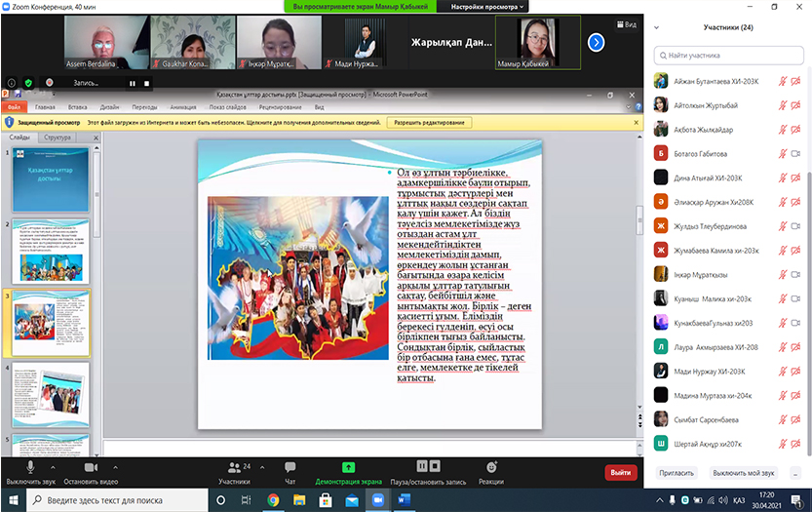
Task: Open Google Chrome from the taskbar
Action: click(273, 499)
